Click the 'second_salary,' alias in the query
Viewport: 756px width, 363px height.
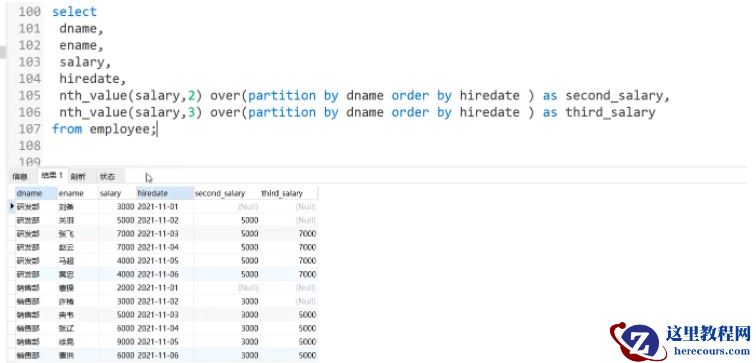pos(618,95)
